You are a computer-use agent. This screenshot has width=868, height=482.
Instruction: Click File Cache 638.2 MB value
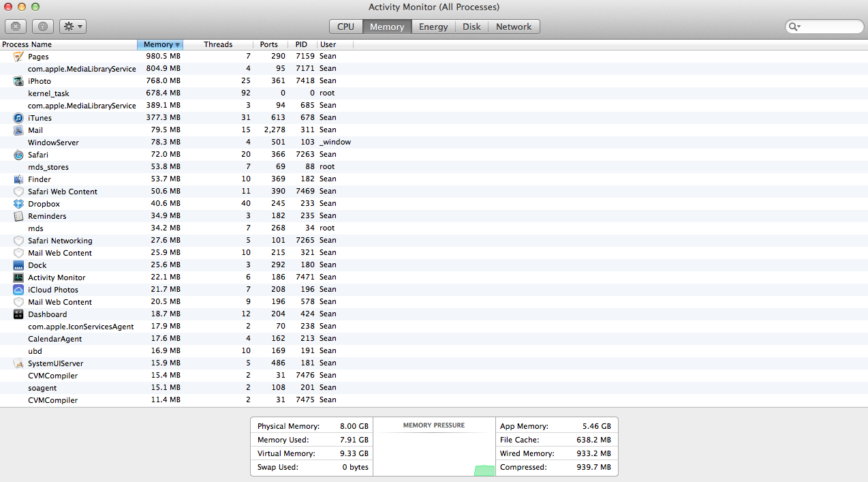(x=594, y=440)
